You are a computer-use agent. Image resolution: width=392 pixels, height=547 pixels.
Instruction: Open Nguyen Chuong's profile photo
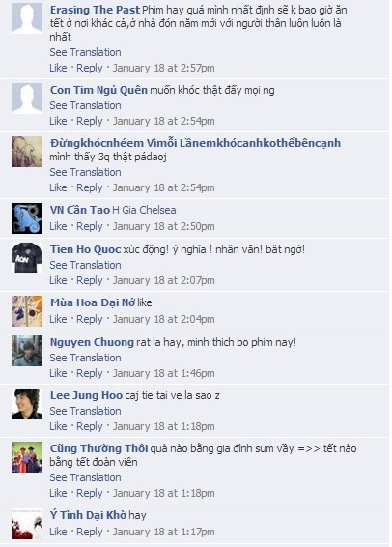point(27,351)
